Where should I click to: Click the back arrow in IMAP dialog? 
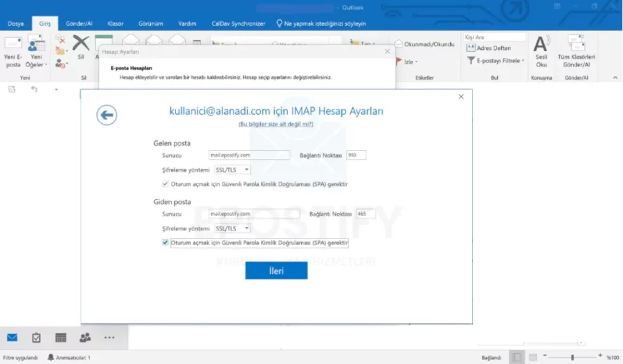click(107, 115)
